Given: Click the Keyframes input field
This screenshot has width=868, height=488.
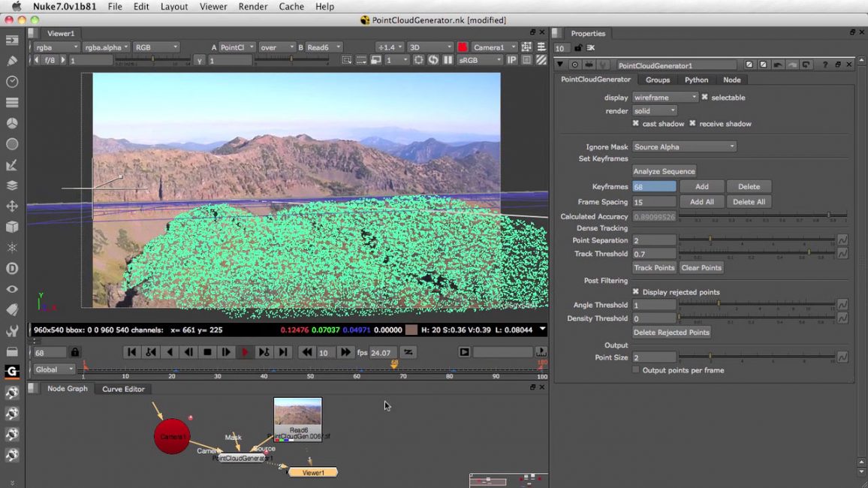Looking at the screenshot, I should click(654, 186).
